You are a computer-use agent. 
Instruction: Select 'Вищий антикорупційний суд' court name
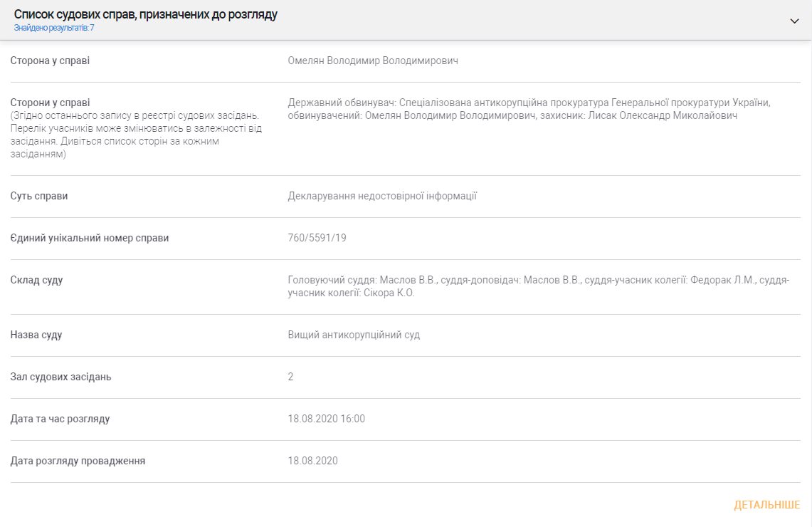click(354, 335)
